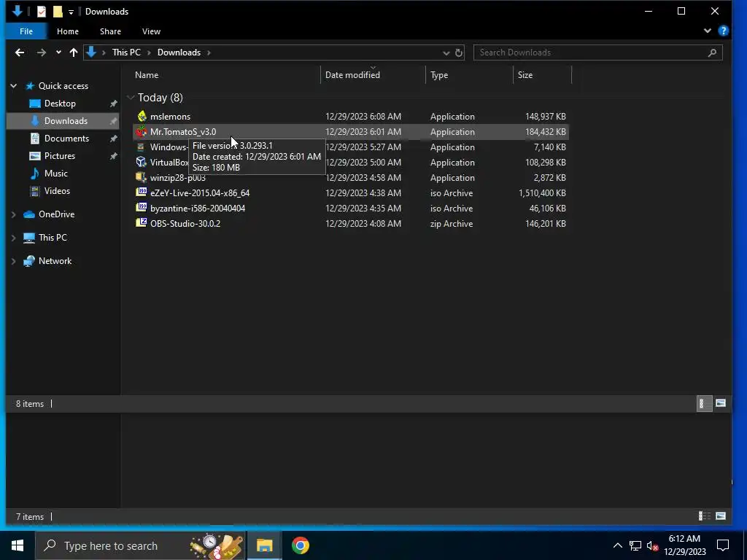Select the winzip28 installer icon

point(141,177)
